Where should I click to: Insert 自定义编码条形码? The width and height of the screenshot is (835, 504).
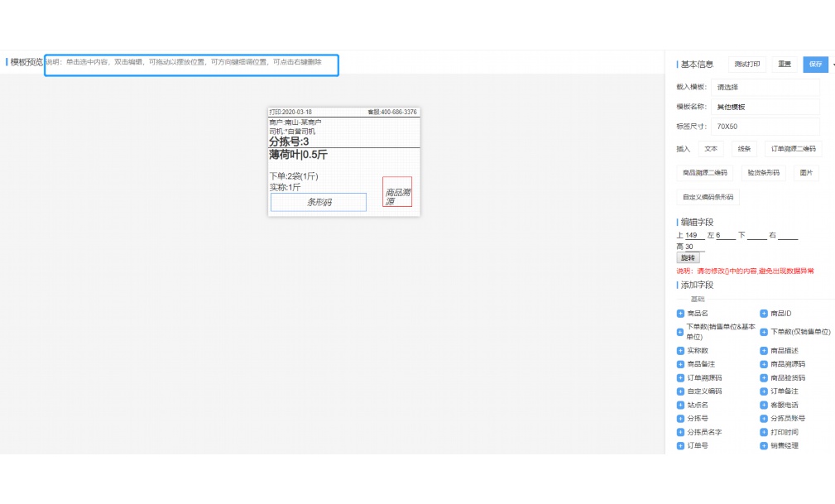[708, 197]
